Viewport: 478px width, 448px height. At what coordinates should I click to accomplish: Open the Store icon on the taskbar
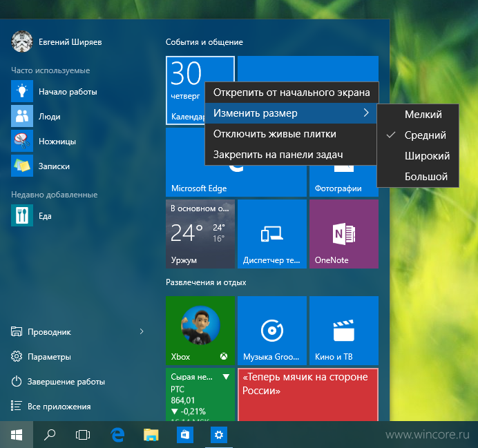pyautogui.click(x=185, y=435)
